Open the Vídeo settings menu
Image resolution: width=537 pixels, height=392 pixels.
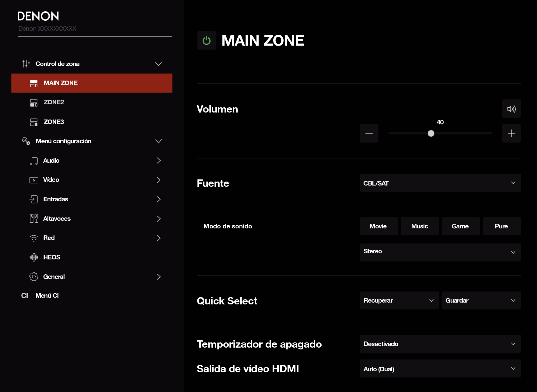[x=92, y=180]
